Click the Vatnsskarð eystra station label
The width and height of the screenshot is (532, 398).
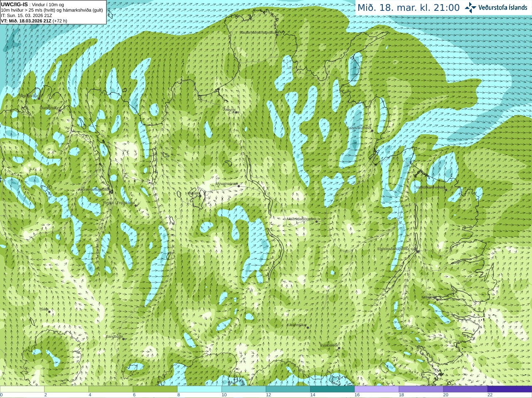pos(431,187)
